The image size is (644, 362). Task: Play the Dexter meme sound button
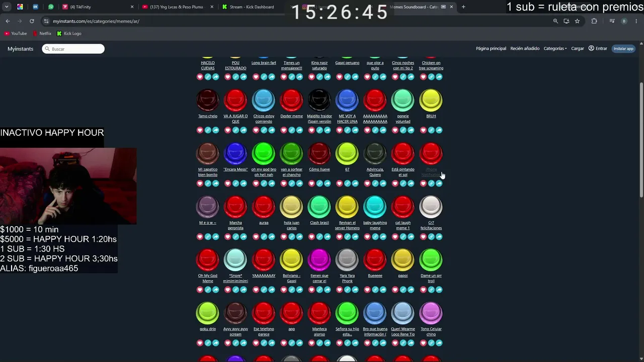click(291, 101)
